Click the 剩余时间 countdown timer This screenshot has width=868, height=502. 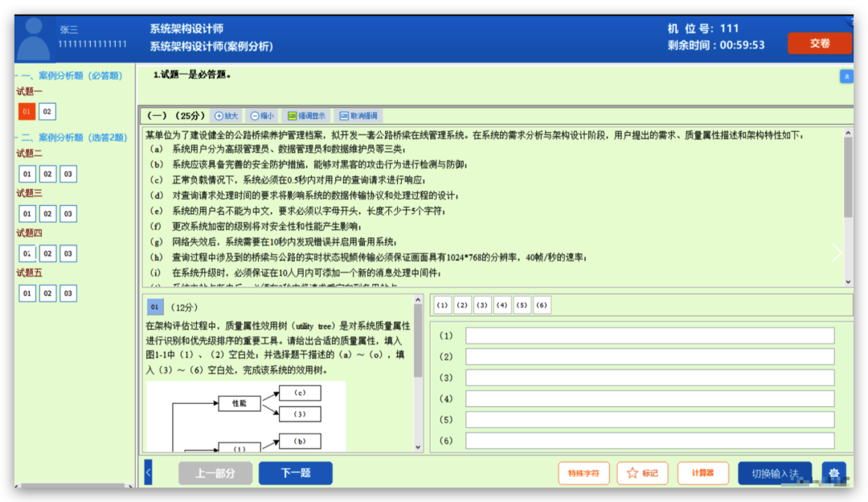click(716, 45)
